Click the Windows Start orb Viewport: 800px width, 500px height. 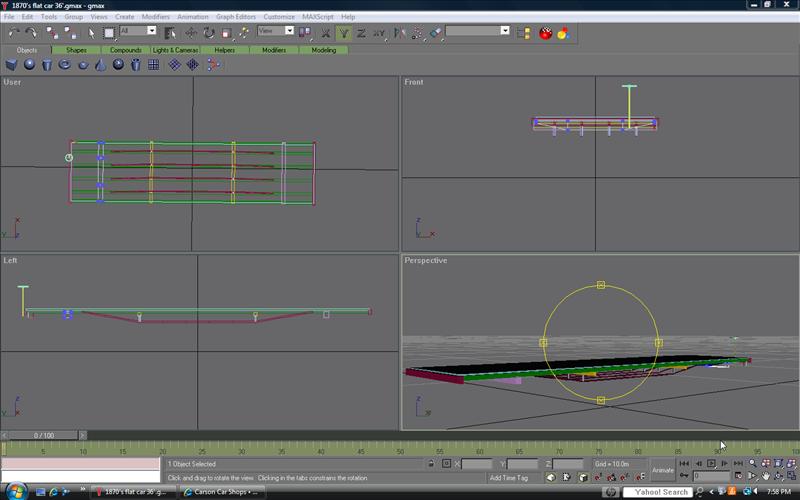[17, 491]
